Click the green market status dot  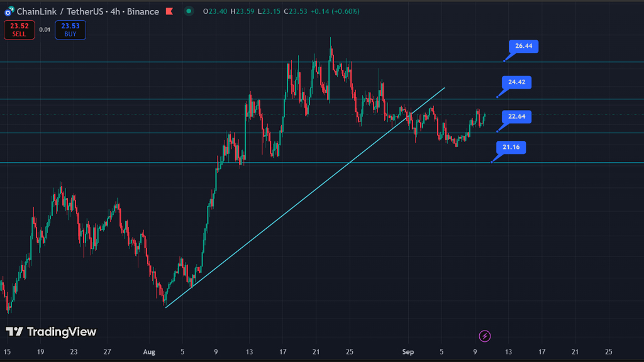coord(189,11)
